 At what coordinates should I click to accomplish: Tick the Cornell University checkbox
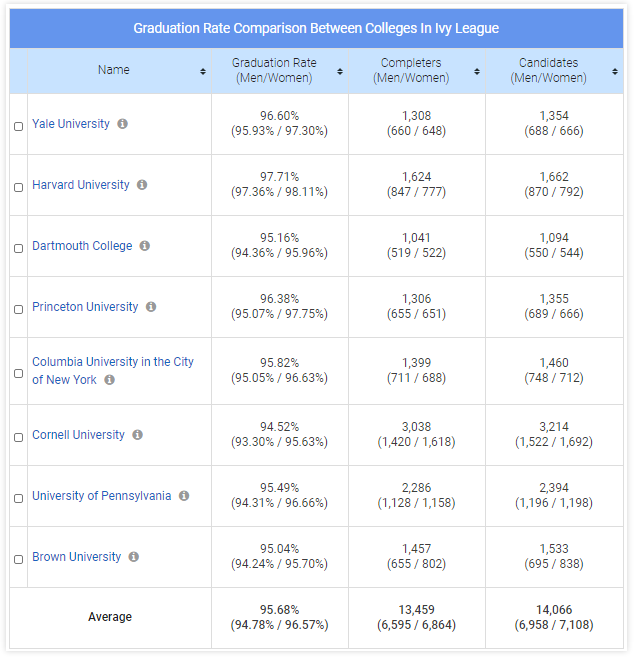pyautogui.click(x=18, y=437)
